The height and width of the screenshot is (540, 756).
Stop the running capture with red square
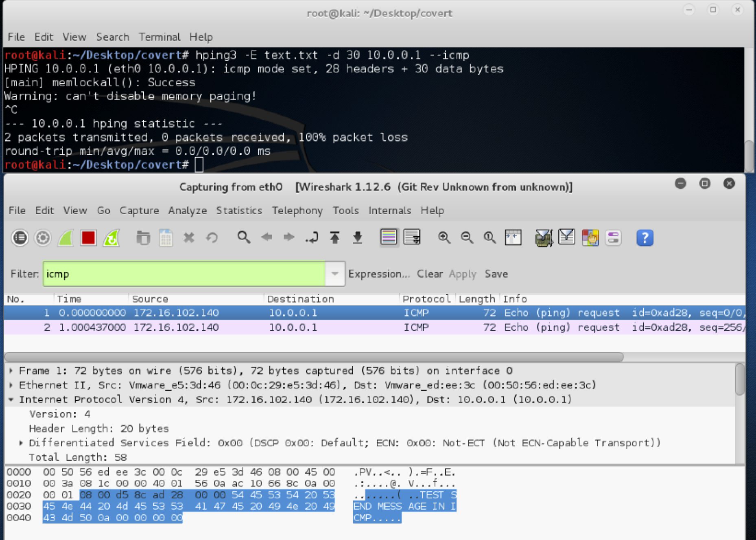point(88,238)
